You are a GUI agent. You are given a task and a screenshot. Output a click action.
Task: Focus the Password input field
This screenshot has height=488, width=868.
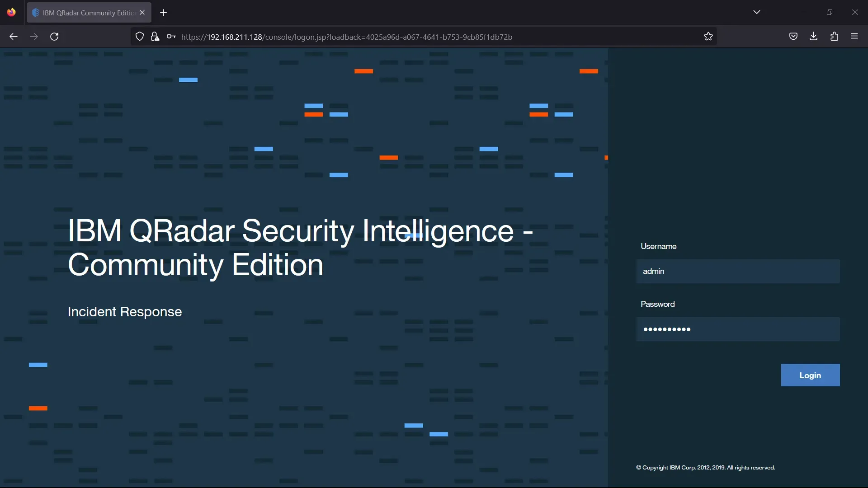click(738, 329)
